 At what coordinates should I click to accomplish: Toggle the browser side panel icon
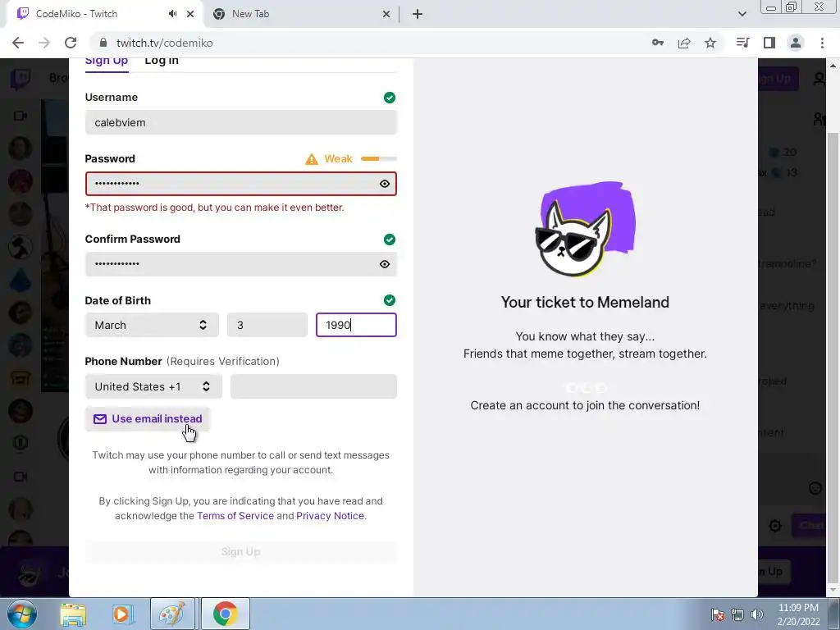pyautogui.click(x=769, y=43)
